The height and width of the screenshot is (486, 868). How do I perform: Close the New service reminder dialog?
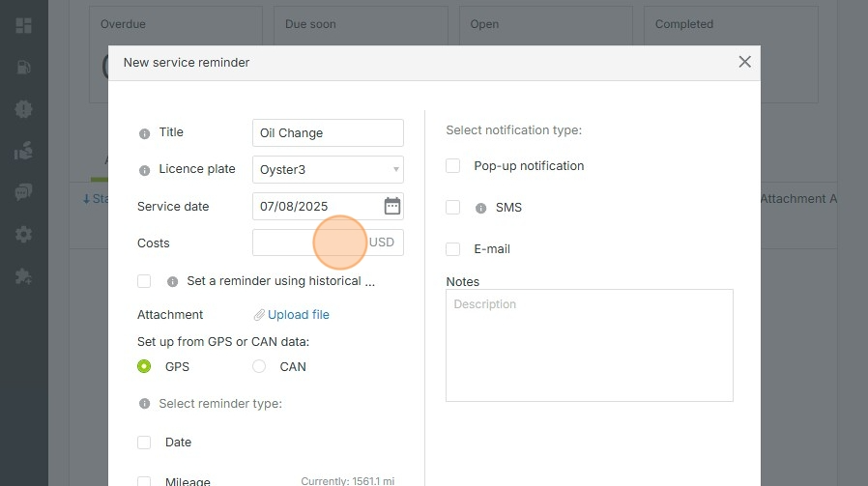coord(744,62)
